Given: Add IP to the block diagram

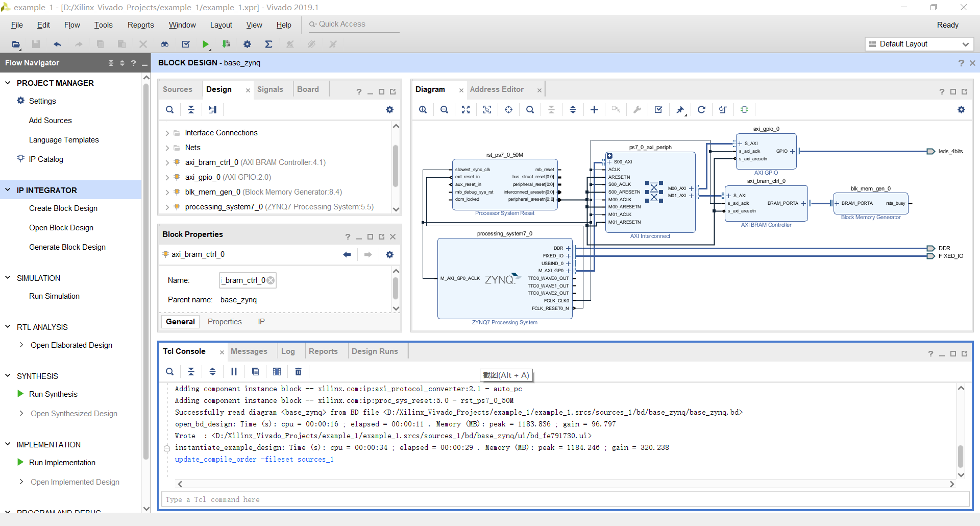Looking at the screenshot, I should point(594,109).
